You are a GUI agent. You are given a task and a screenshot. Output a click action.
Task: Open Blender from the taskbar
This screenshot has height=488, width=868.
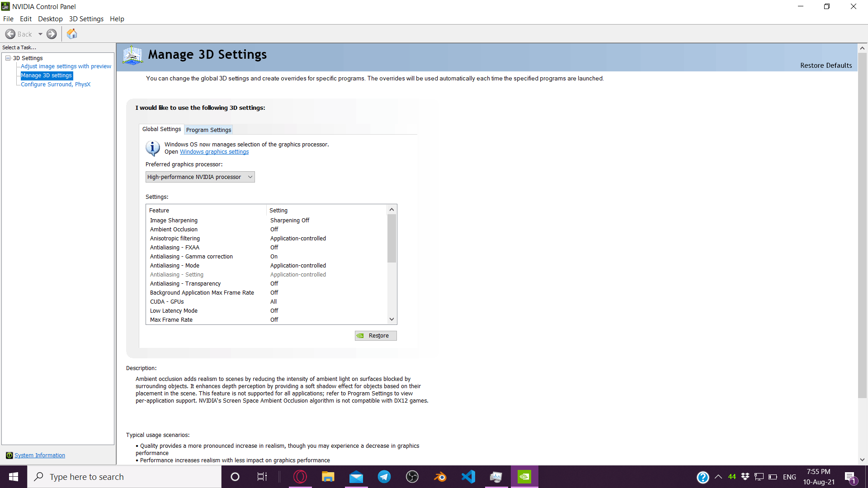(x=440, y=476)
